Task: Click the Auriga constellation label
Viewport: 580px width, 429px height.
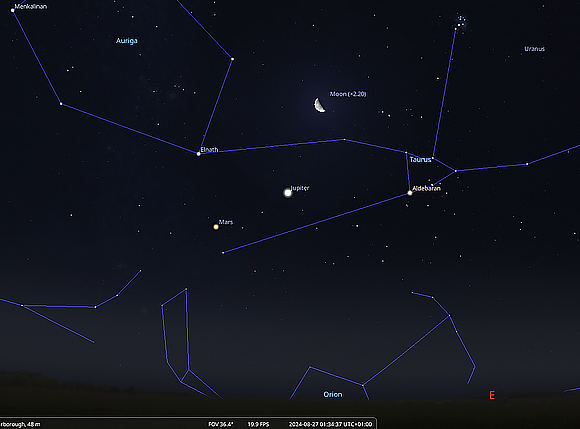Action: point(127,41)
